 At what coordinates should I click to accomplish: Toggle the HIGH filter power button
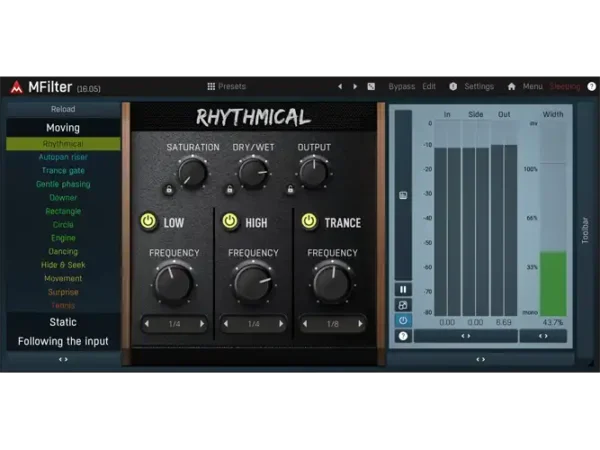coord(230,221)
